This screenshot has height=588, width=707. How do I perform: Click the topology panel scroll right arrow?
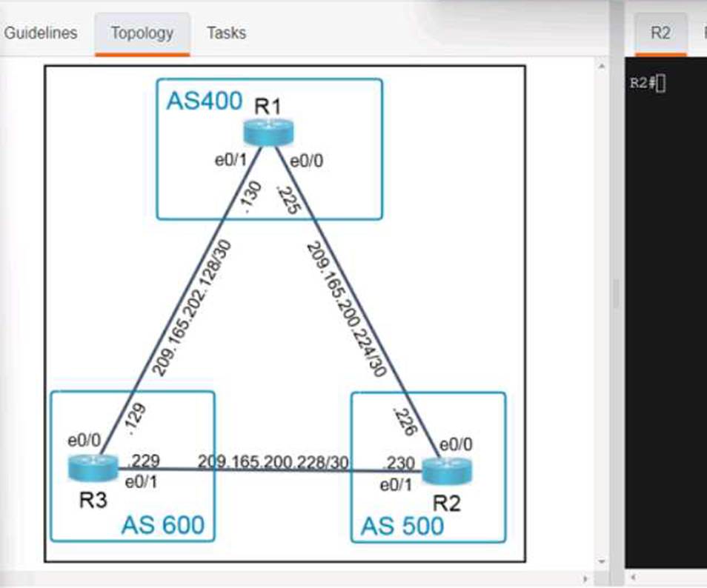tap(586, 578)
